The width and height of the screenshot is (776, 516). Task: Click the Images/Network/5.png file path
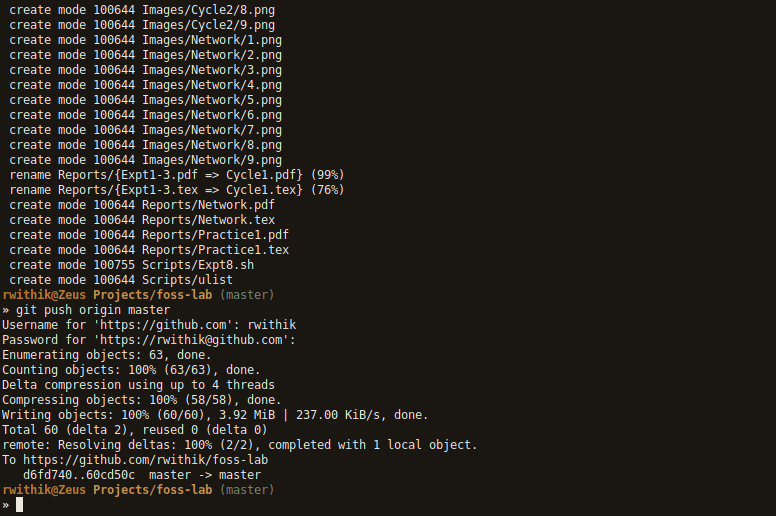click(x=212, y=100)
